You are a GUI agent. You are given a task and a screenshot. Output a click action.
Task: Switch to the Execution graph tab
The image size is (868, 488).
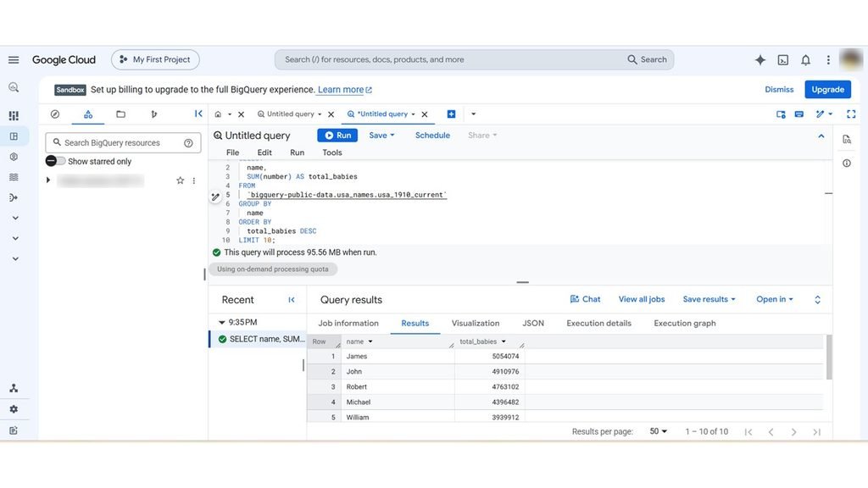(x=685, y=323)
